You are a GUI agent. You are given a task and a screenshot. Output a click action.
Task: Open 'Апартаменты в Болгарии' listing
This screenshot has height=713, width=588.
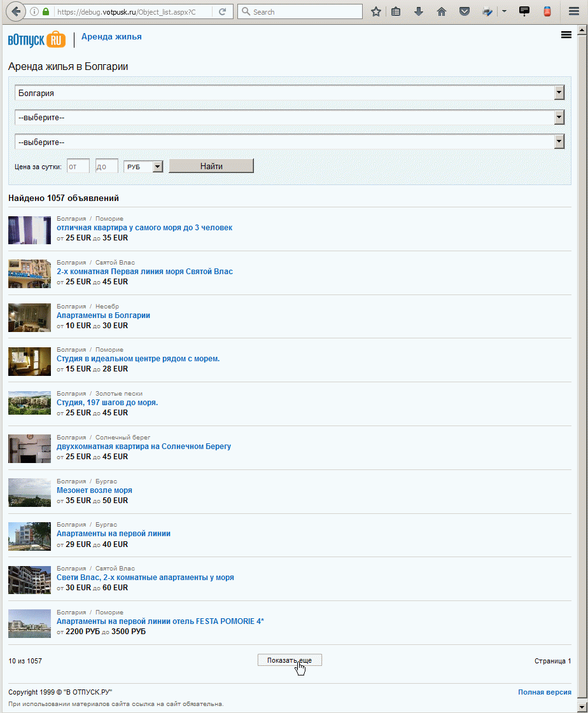(x=103, y=315)
